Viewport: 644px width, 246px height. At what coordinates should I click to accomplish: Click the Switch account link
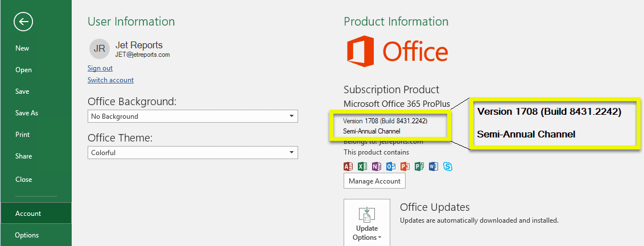110,80
